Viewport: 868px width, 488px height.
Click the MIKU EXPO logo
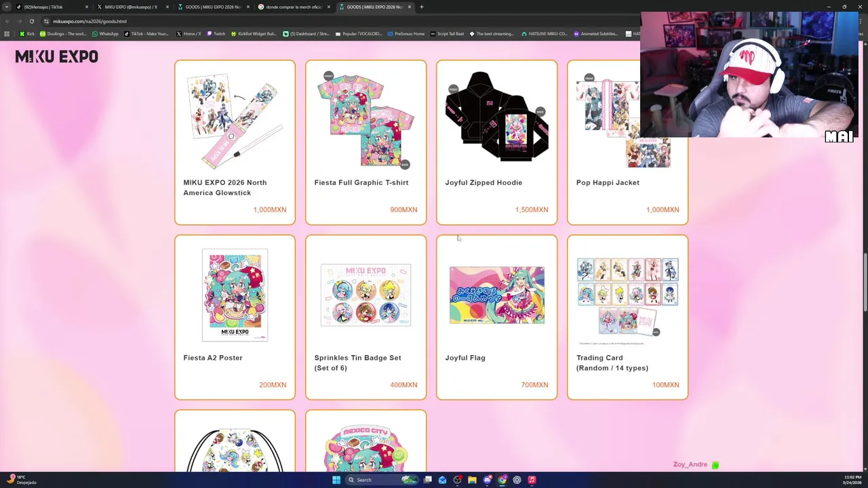pos(56,57)
